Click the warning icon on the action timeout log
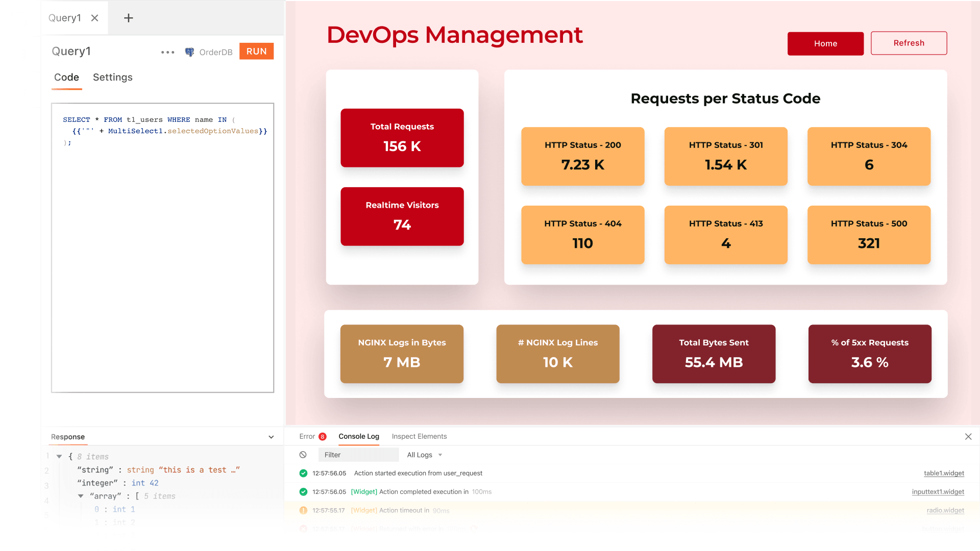 tap(303, 510)
